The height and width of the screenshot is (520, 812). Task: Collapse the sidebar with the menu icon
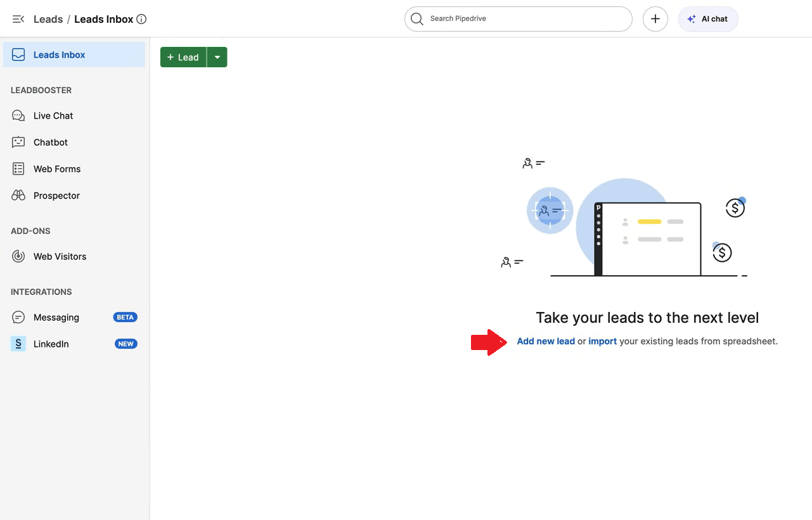pos(18,19)
